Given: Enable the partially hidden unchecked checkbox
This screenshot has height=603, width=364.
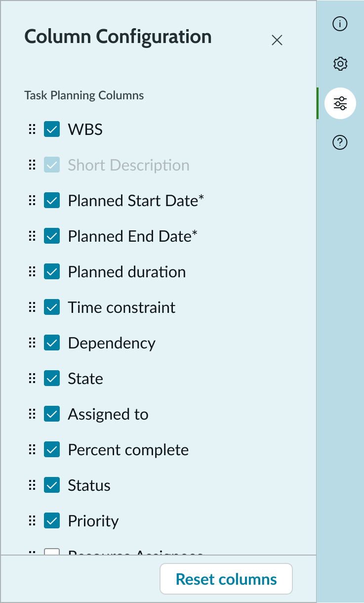Looking at the screenshot, I should (52, 552).
